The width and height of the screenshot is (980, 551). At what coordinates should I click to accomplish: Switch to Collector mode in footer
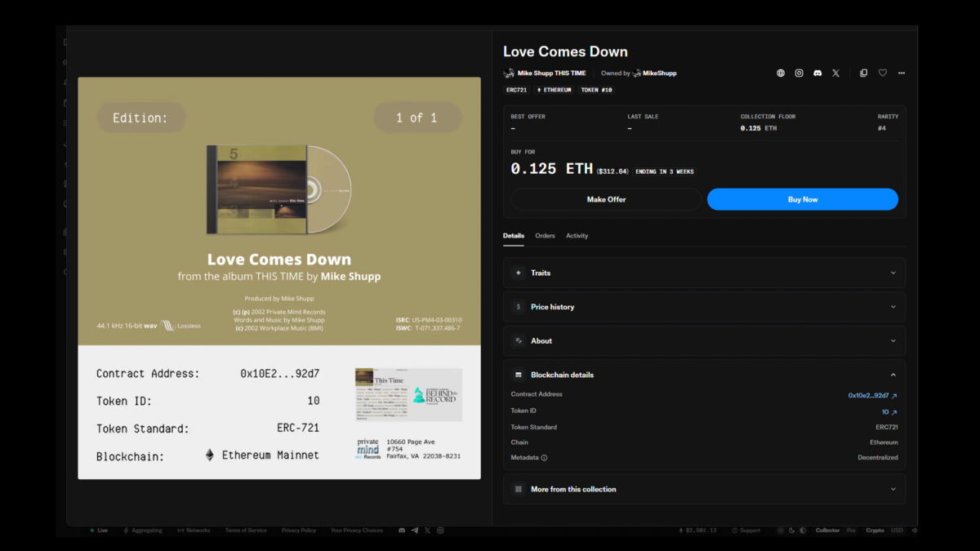pyautogui.click(x=827, y=531)
